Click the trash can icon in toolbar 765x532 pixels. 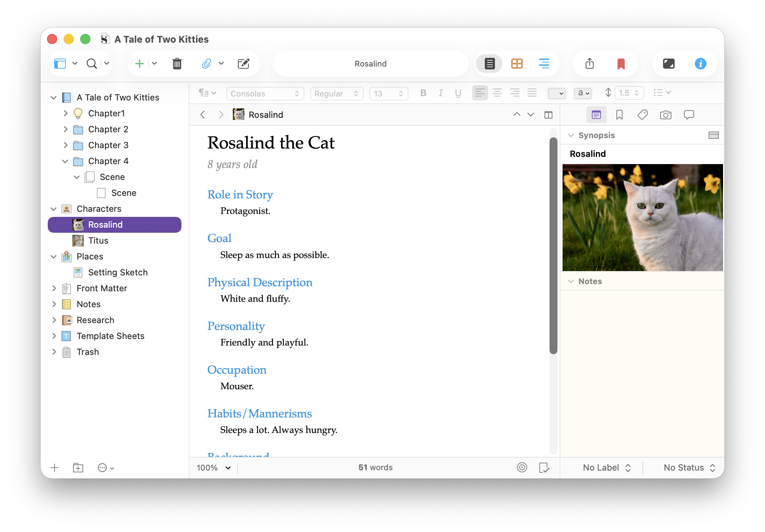tap(177, 64)
